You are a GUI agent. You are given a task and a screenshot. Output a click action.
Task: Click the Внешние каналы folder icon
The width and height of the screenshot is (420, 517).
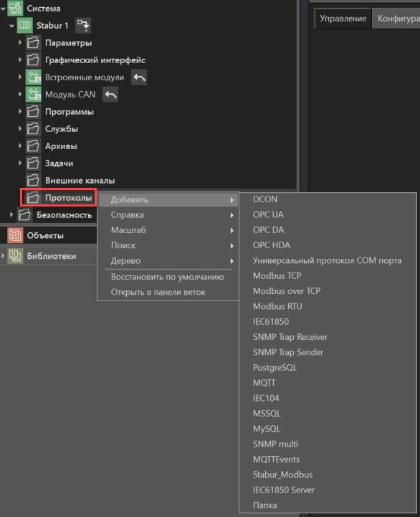(x=33, y=181)
